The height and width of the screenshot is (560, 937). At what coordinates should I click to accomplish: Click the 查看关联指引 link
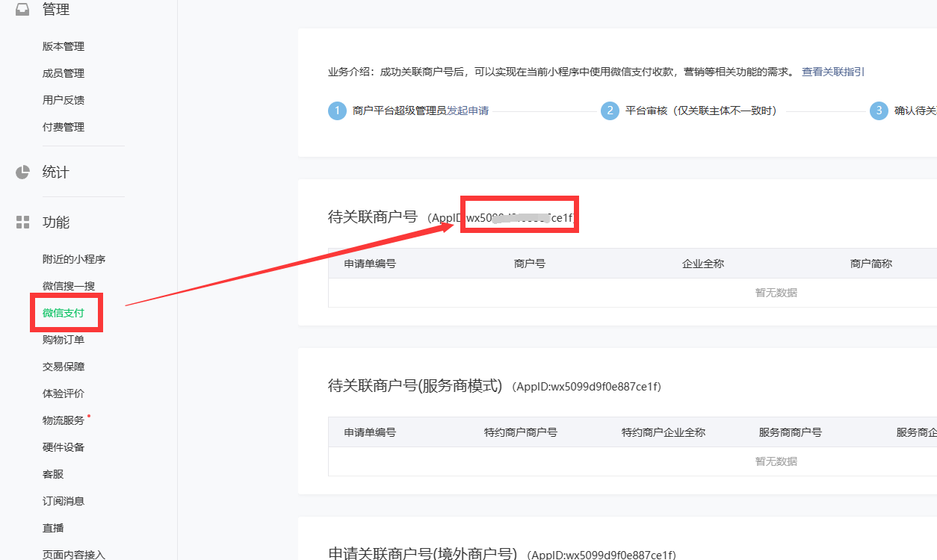pyautogui.click(x=833, y=72)
